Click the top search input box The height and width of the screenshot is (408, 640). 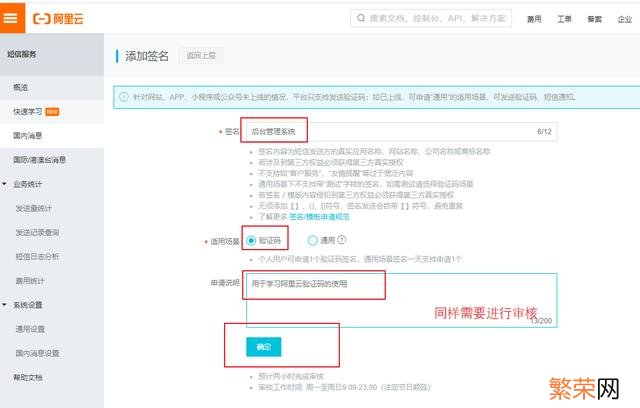tap(431, 18)
